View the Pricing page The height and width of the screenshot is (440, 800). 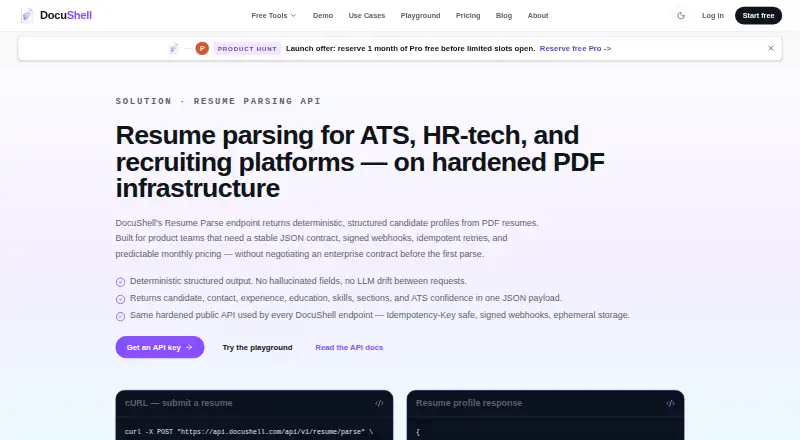[468, 16]
